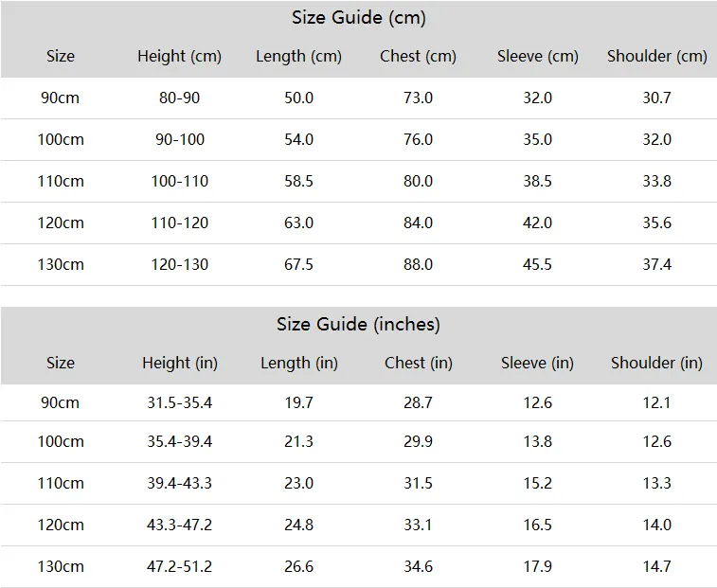The image size is (717, 588).
Task: Click the 58.5 length value
Action: [298, 181]
